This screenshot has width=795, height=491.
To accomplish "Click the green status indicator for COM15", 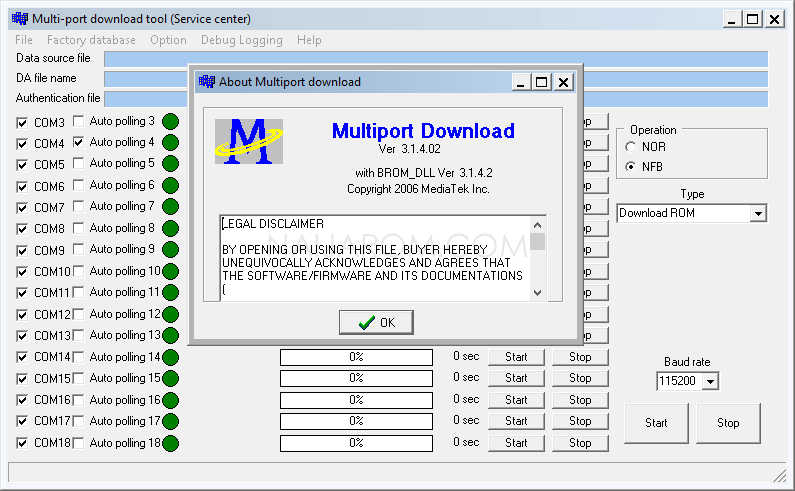I will [x=170, y=378].
